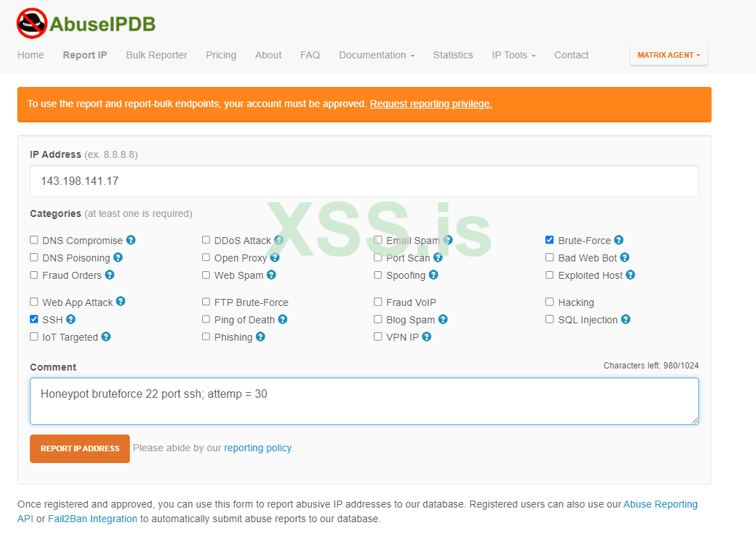The height and width of the screenshot is (559, 756).
Task: Enable the Web App Attack checkbox
Action: tap(33, 302)
